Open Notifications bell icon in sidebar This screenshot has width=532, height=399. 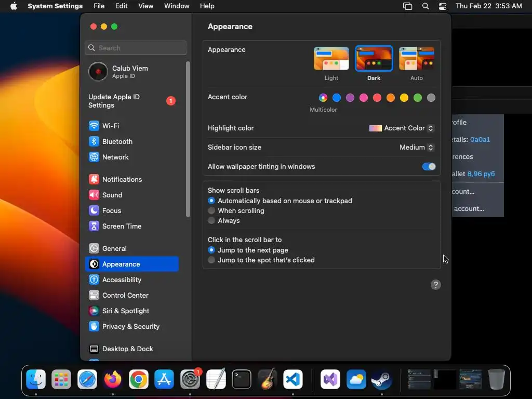(94, 179)
